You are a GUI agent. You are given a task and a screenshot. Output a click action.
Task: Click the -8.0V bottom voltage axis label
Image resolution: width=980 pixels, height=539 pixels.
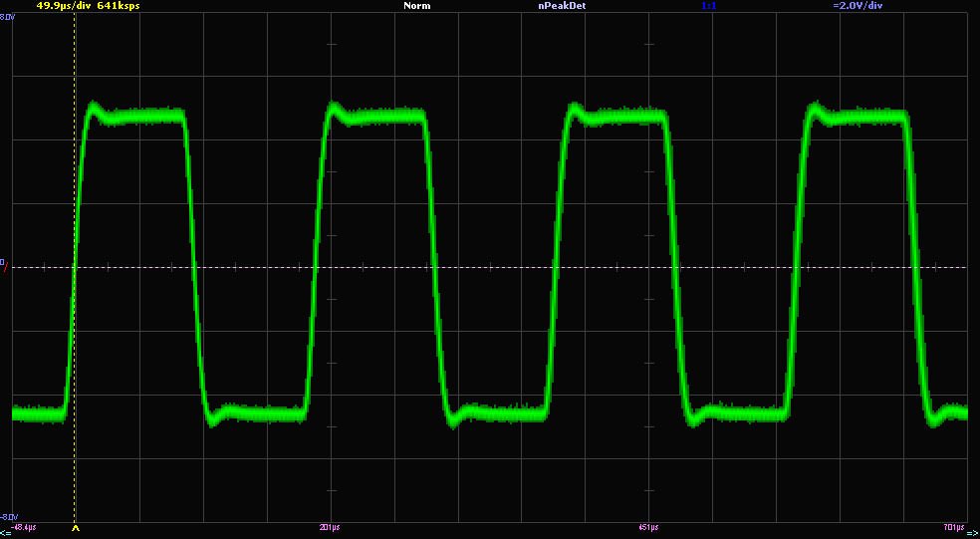8,517
